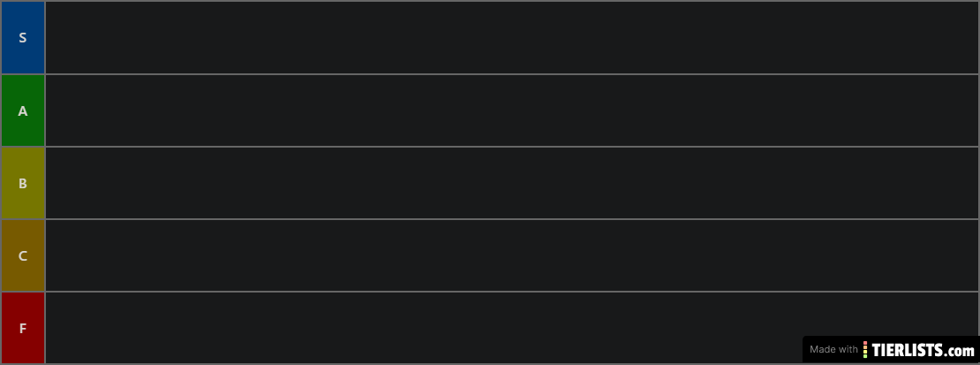Click the empty F tier row
Viewport: 980px width, 365px height.
point(512,328)
